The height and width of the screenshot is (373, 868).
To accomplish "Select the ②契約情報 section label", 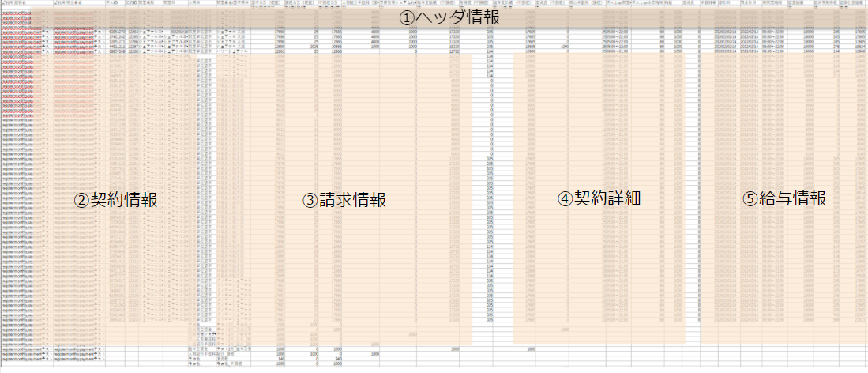I will (x=115, y=200).
